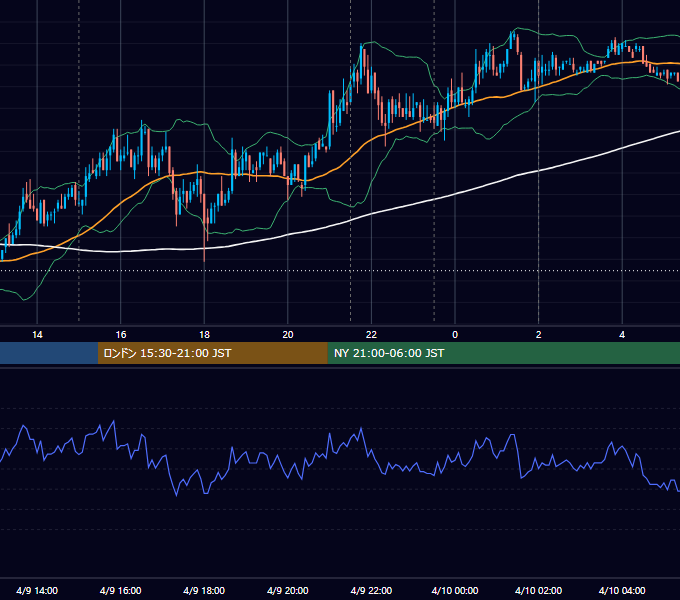Click the 18 hour label on price chart axis
The image size is (680, 600).
coord(204,335)
